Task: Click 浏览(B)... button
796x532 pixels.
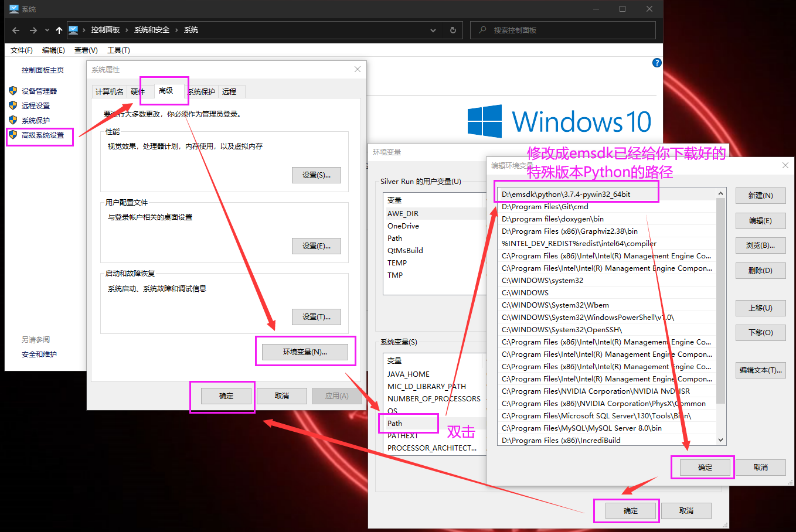Action: (x=760, y=245)
